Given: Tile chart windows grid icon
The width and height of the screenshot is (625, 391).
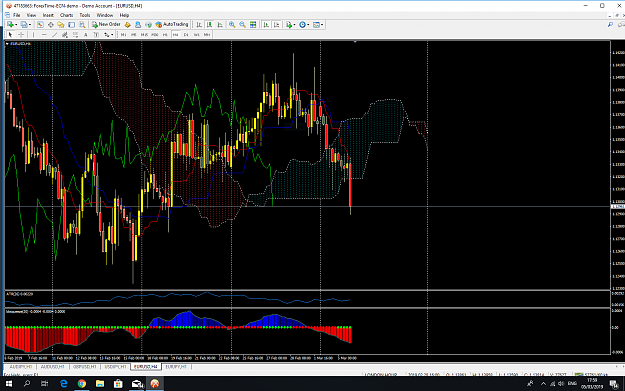Looking at the screenshot, I should point(253,25).
